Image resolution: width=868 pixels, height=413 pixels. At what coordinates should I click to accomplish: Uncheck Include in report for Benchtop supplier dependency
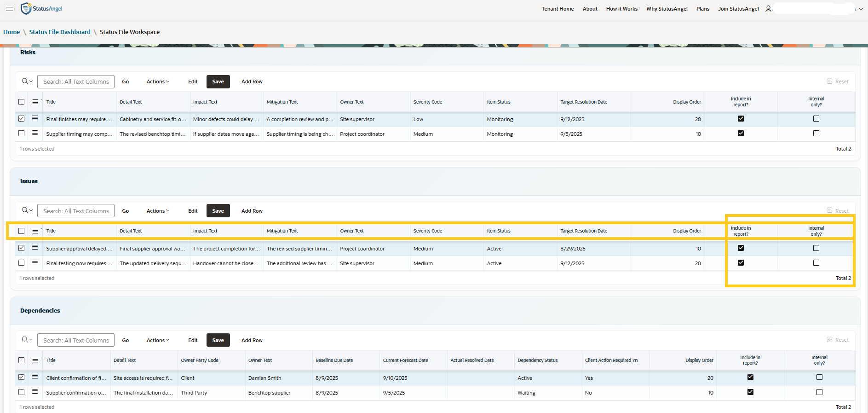tap(750, 392)
